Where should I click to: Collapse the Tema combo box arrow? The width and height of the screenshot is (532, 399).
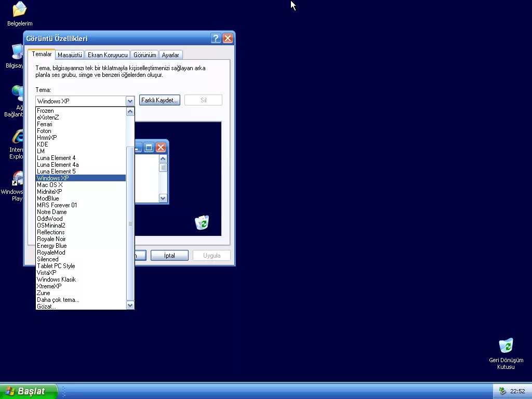[130, 101]
